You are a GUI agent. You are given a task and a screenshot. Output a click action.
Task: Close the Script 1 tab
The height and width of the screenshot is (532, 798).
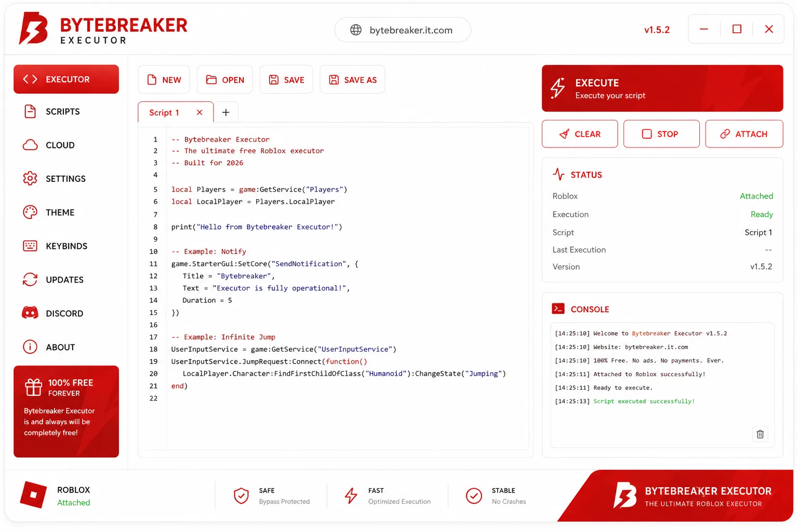point(199,112)
